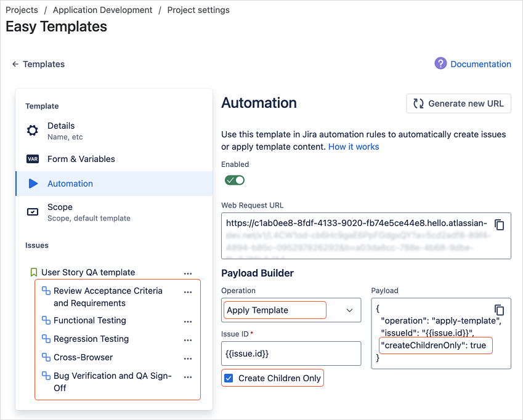Screen dimensions: 523x420
Task: Open the Details template section
Action: (61, 131)
